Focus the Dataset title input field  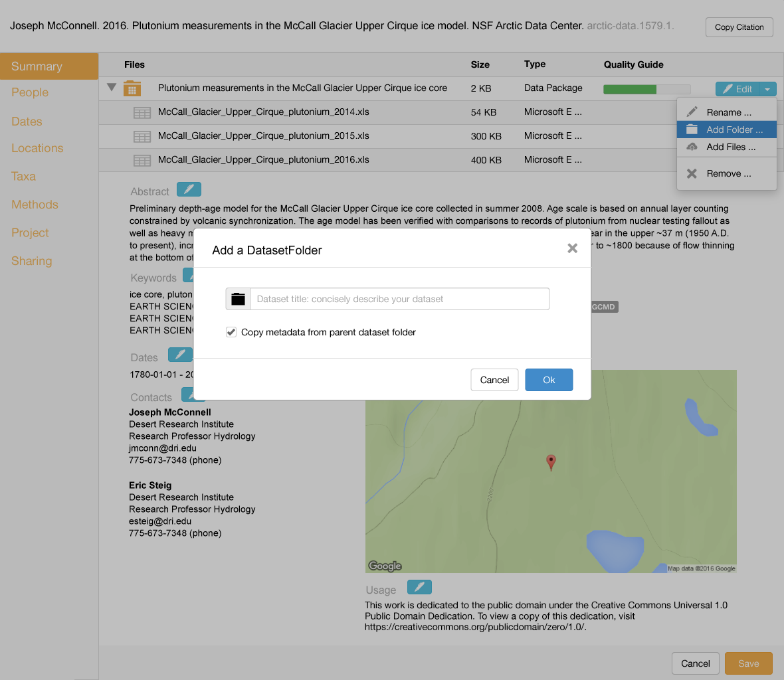399,299
